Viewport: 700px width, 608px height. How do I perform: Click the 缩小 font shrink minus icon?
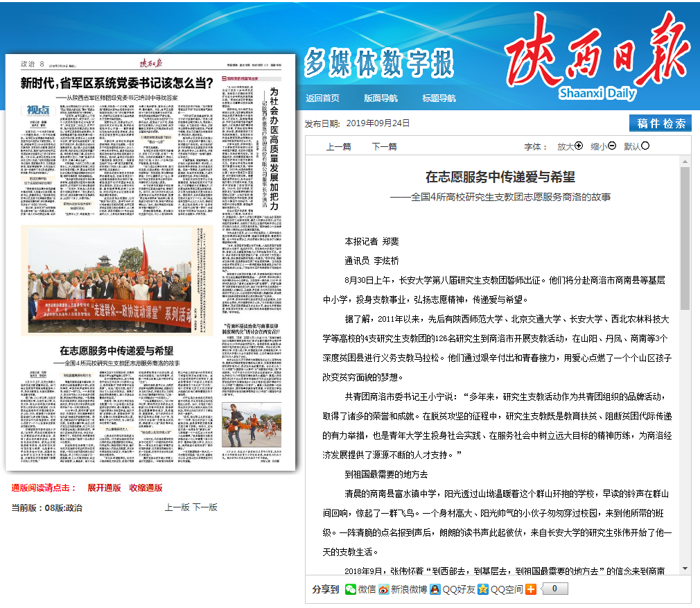(612, 146)
